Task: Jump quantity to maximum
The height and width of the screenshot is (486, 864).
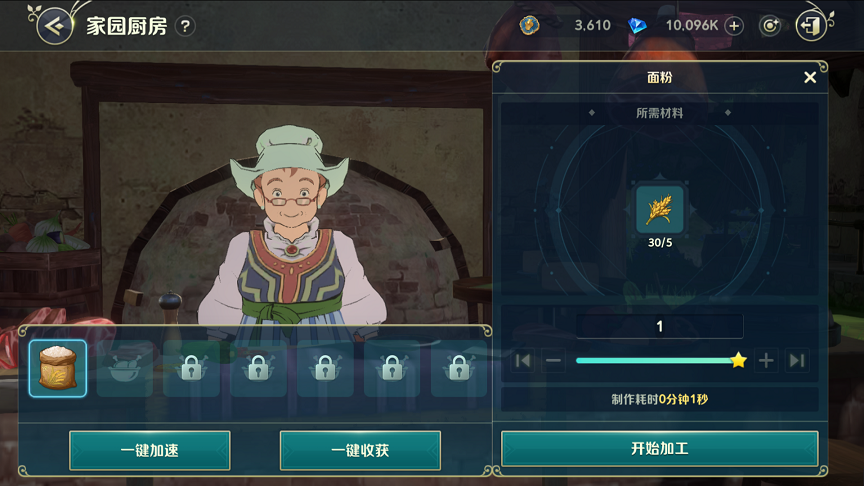Action: [x=797, y=361]
